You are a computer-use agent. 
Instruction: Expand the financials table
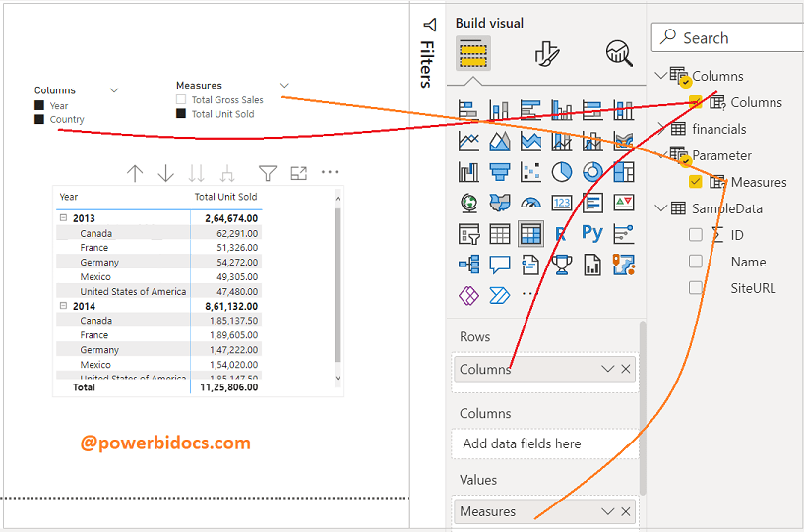click(x=661, y=129)
